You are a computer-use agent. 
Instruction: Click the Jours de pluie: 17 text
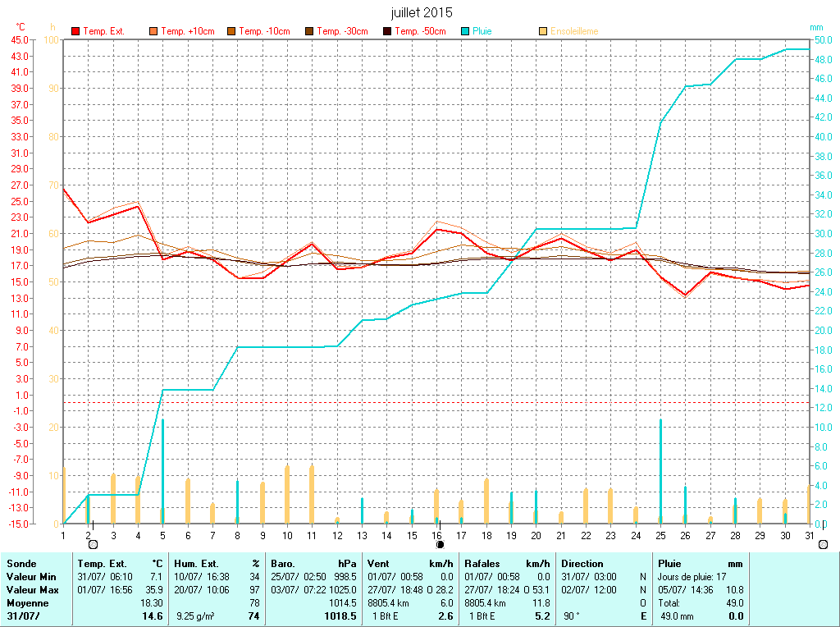click(692, 577)
